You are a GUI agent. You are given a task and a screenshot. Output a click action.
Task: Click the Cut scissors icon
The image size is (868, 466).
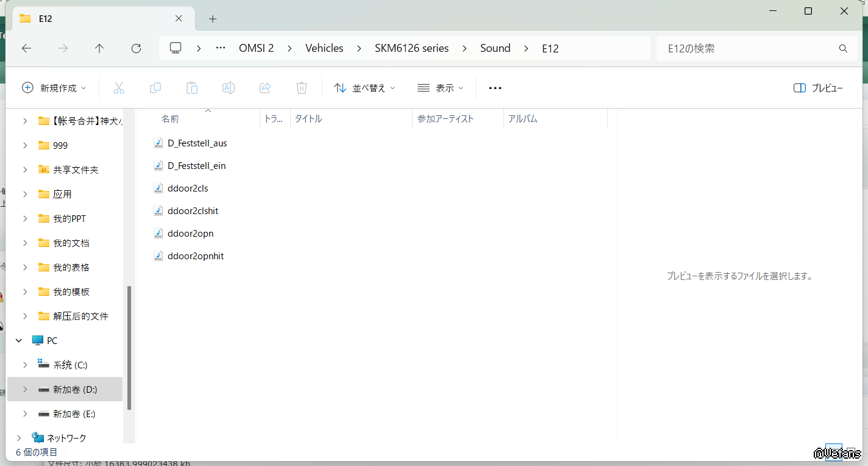point(119,88)
